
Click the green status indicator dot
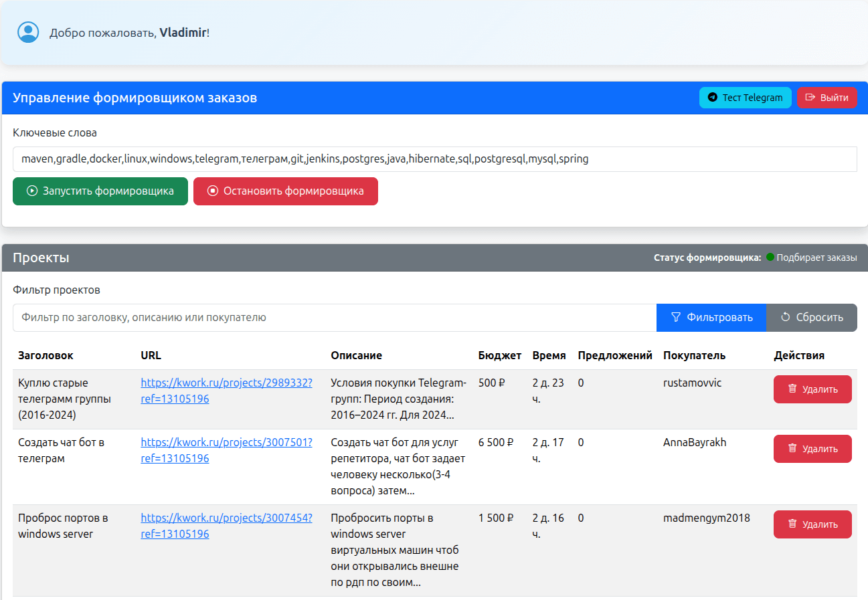click(770, 258)
